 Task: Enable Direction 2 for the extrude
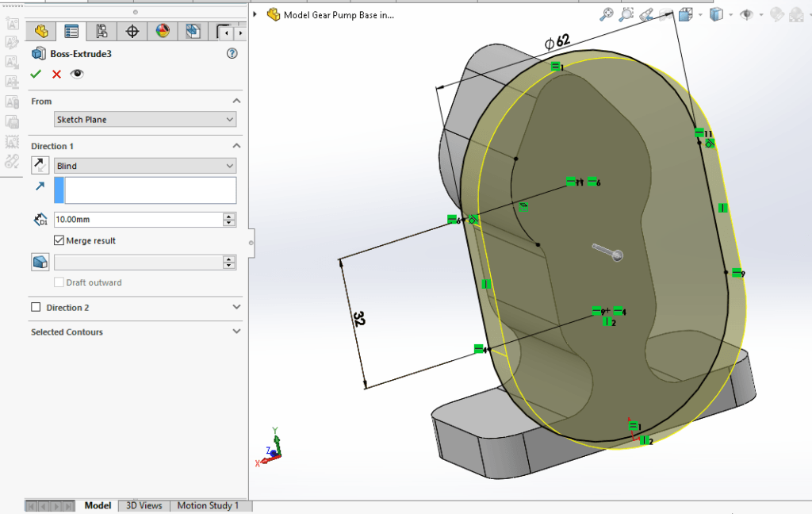(x=36, y=308)
